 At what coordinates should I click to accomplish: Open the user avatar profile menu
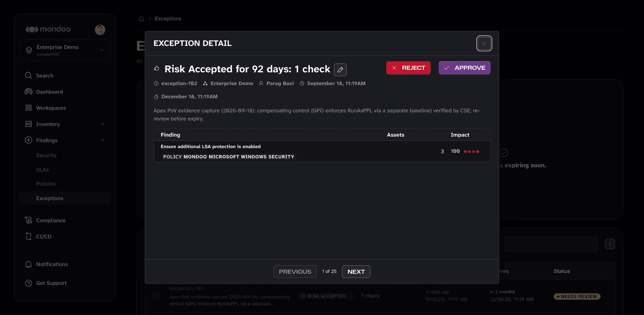click(100, 30)
